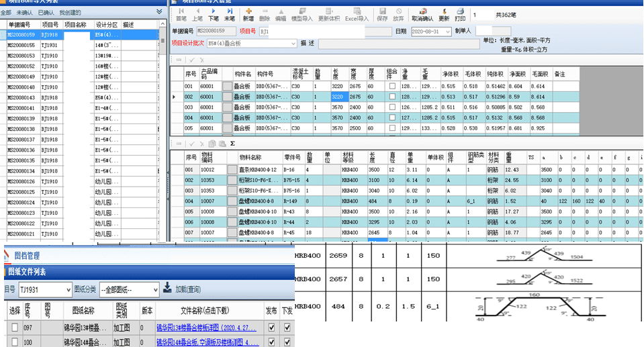
Task: Toggle 组合件 checkbox for row 002
Action: pyautogui.click(x=392, y=97)
